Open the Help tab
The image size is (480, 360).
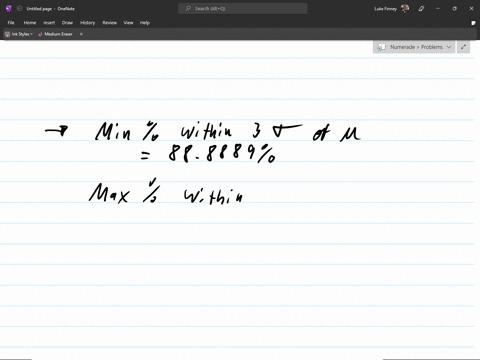[145, 23]
